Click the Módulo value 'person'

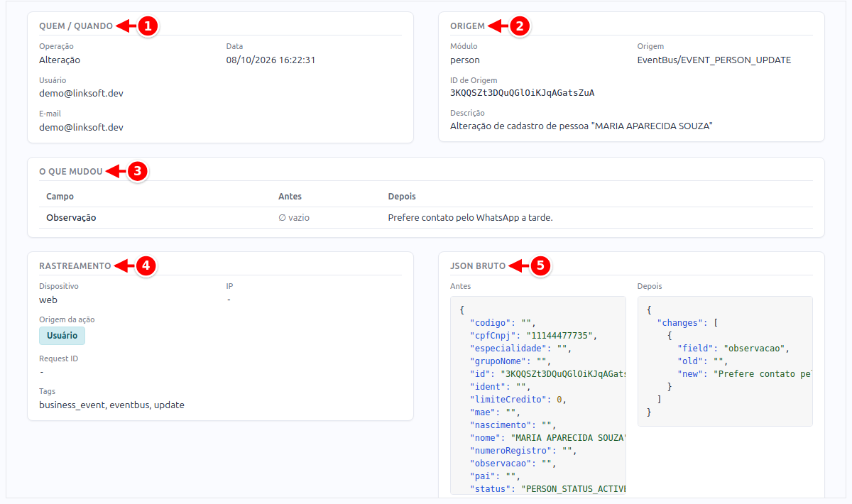[x=465, y=60]
